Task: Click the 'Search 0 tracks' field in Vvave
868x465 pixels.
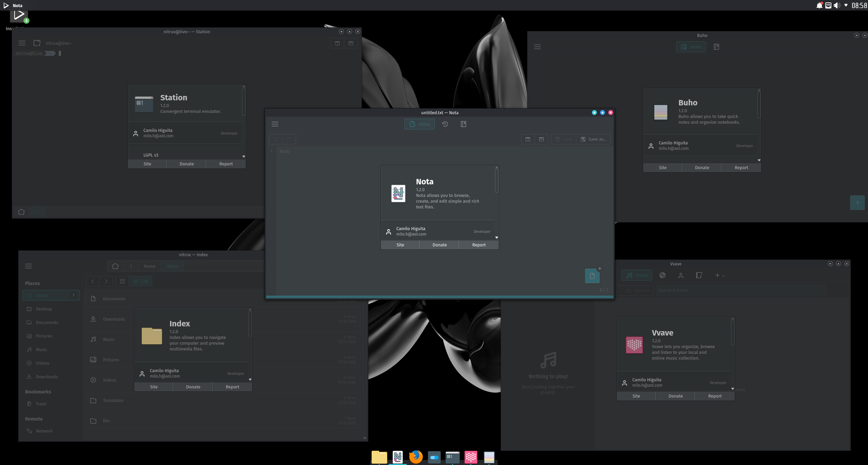Action: point(741,290)
